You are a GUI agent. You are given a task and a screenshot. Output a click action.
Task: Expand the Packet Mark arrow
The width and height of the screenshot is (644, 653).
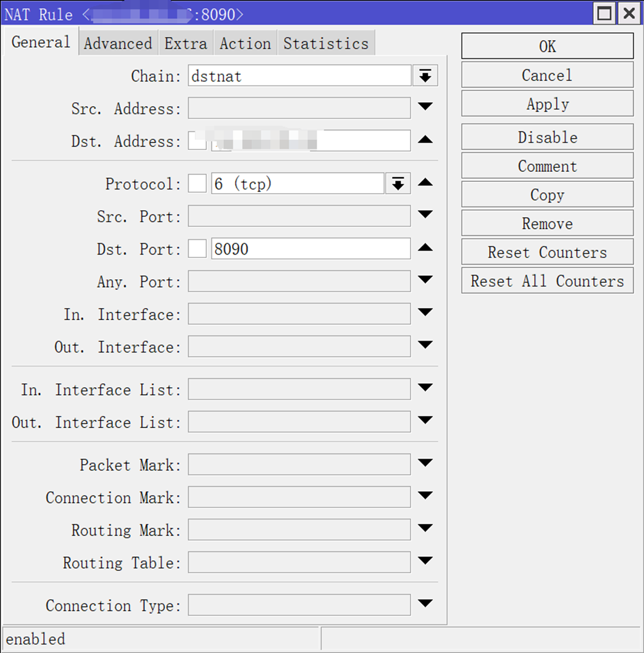[425, 463]
